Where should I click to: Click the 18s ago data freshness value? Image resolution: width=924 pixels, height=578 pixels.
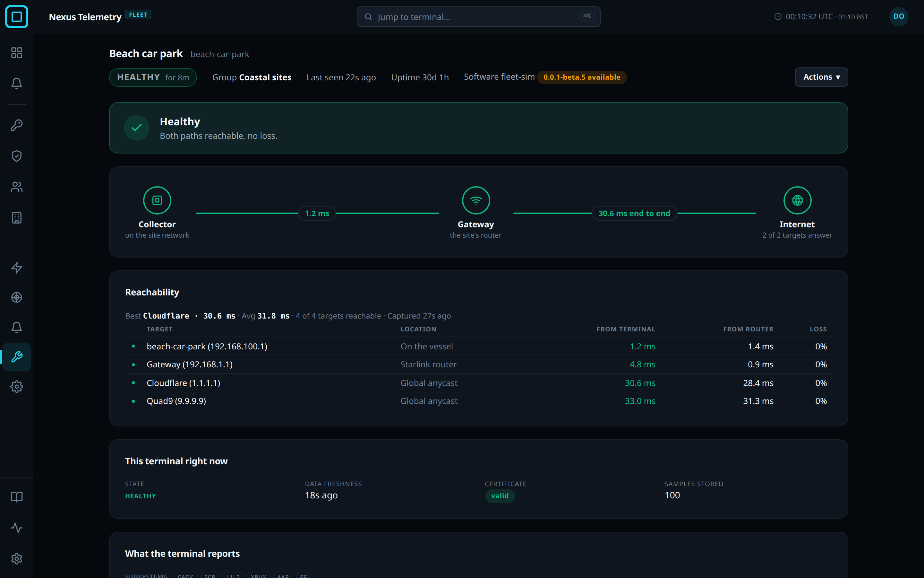[x=321, y=495]
